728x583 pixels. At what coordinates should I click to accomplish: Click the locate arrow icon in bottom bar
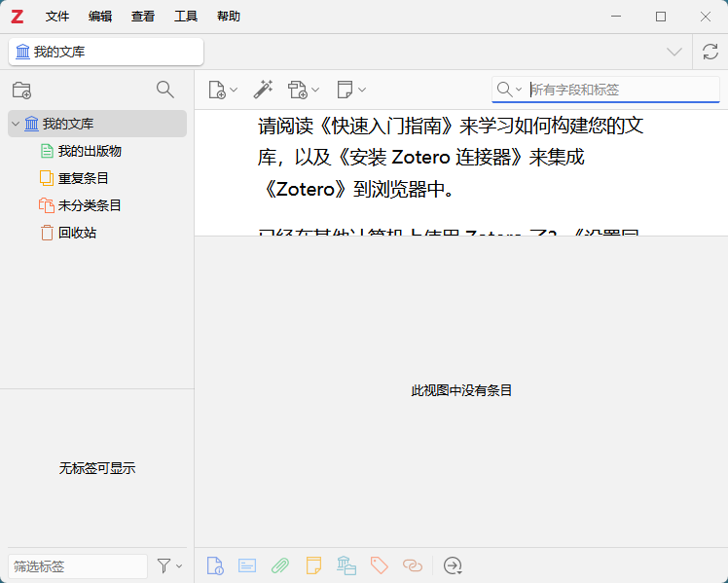click(x=453, y=565)
